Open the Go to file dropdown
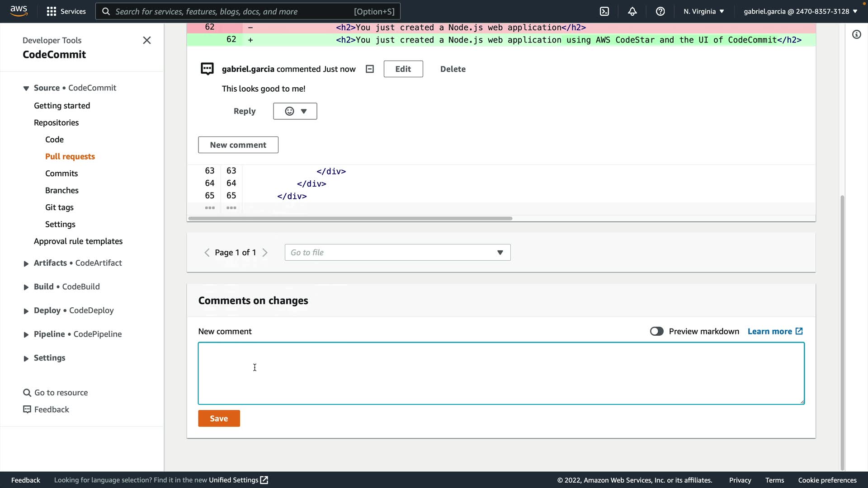 pyautogui.click(x=397, y=253)
